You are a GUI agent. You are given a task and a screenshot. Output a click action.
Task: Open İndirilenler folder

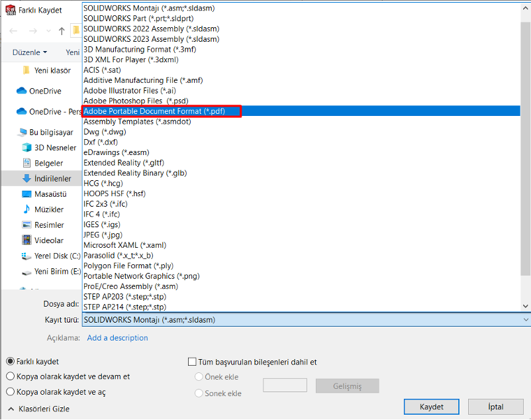pos(41,178)
